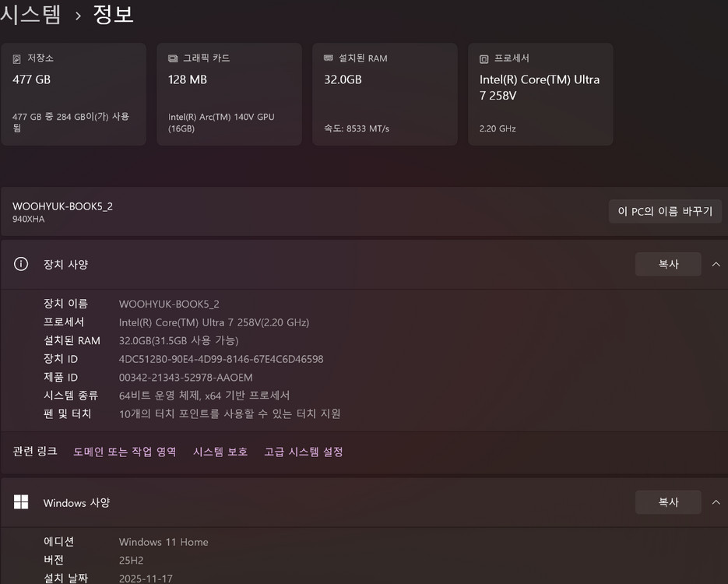Collapse the 장치 사양 section chevron
The image size is (728, 584).
[x=716, y=264]
